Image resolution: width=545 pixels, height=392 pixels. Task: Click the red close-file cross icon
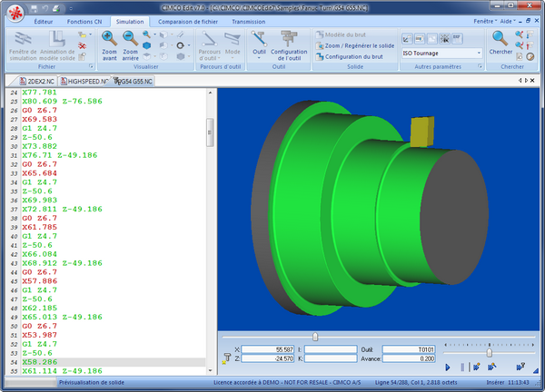coord(83,45)
